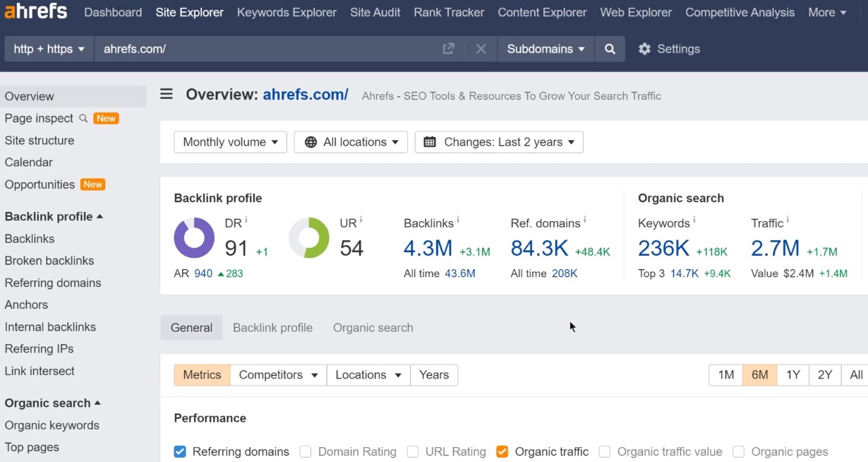This screenshot has height=462, width=868.
Task: Open Referring domains in sidebar
Action: click(53, 283)
